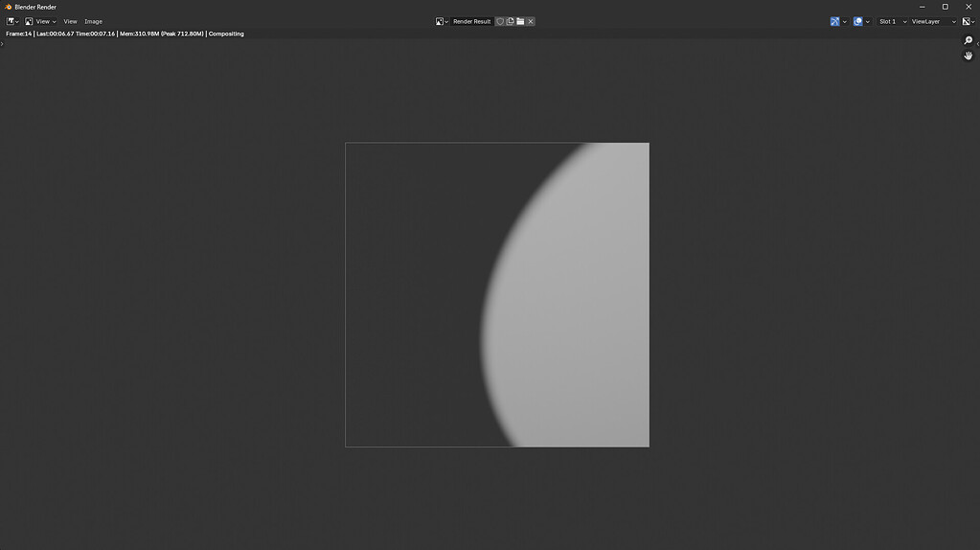The width and height of the screenshot is (980, 550).
Task: Toggle the fake user shield icon
Action: (500, 21)
